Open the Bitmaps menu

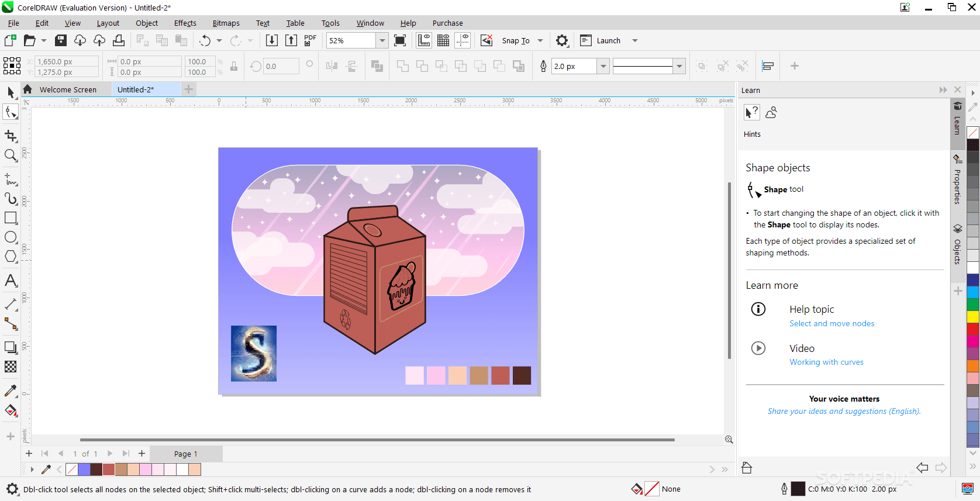[x=226, y=23]
